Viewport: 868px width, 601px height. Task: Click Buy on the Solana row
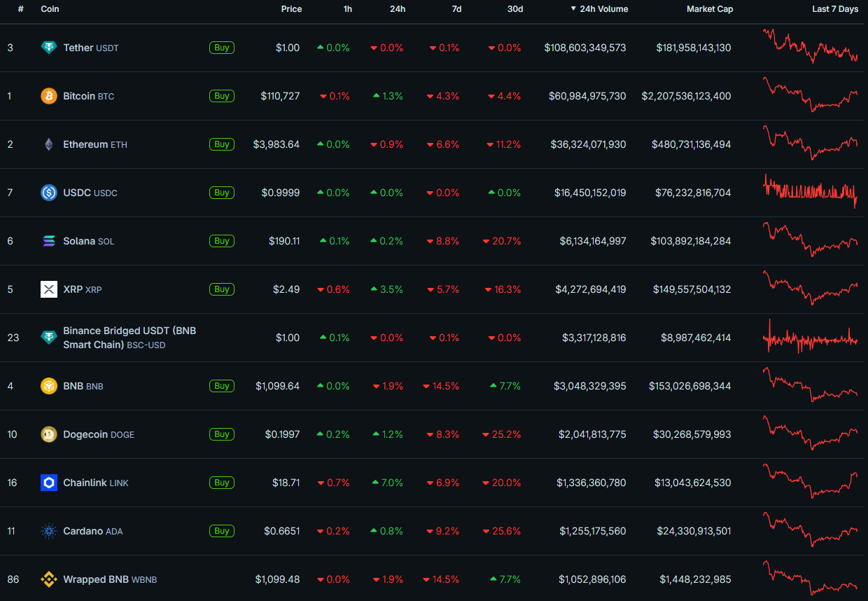[x=222, y=241]
